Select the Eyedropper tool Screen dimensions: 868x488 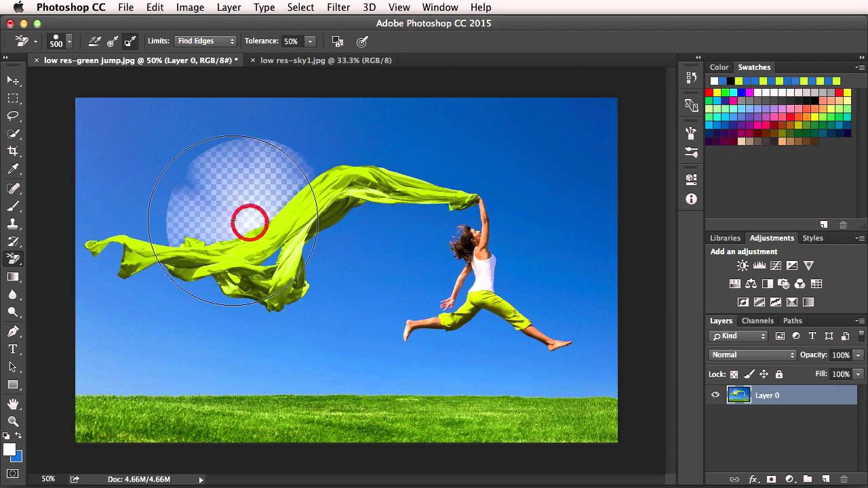click(13, 169)
